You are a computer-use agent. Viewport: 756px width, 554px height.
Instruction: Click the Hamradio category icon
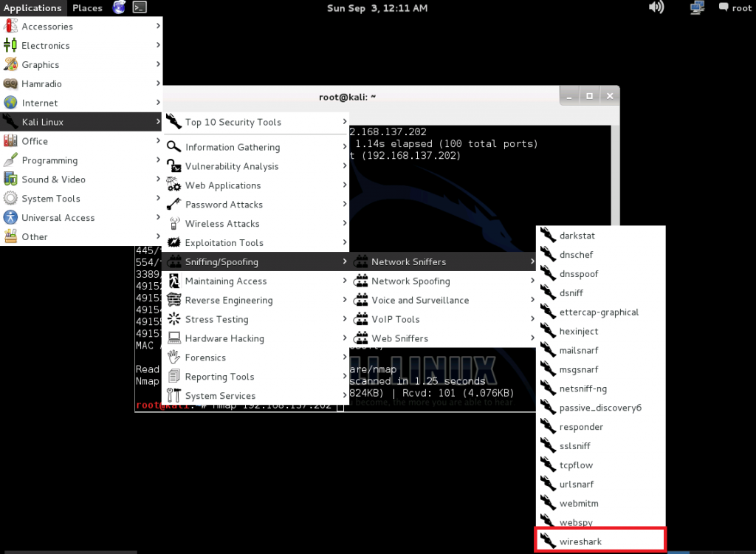(x=10, y=83)
